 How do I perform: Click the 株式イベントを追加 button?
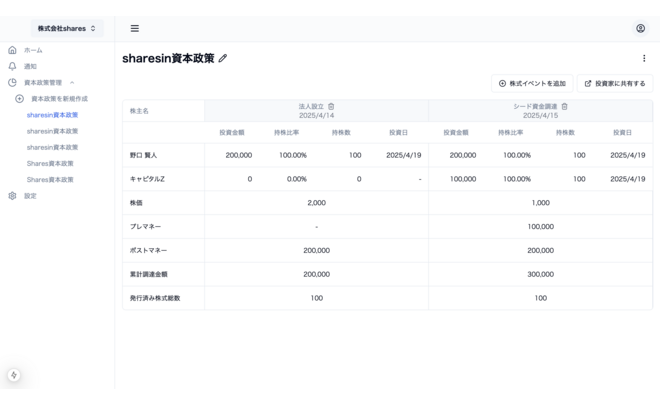pyautogui.click(x=532, y=84)
